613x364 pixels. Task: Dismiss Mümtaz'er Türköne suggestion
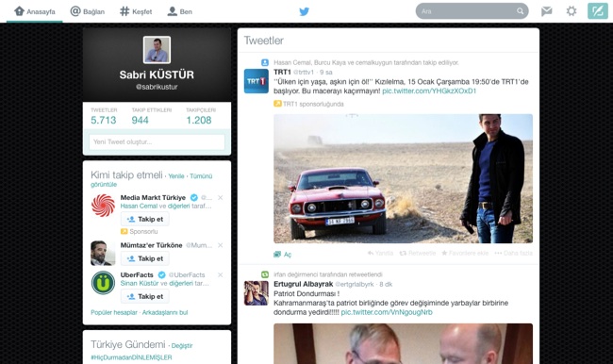click(x=221, y=245)
